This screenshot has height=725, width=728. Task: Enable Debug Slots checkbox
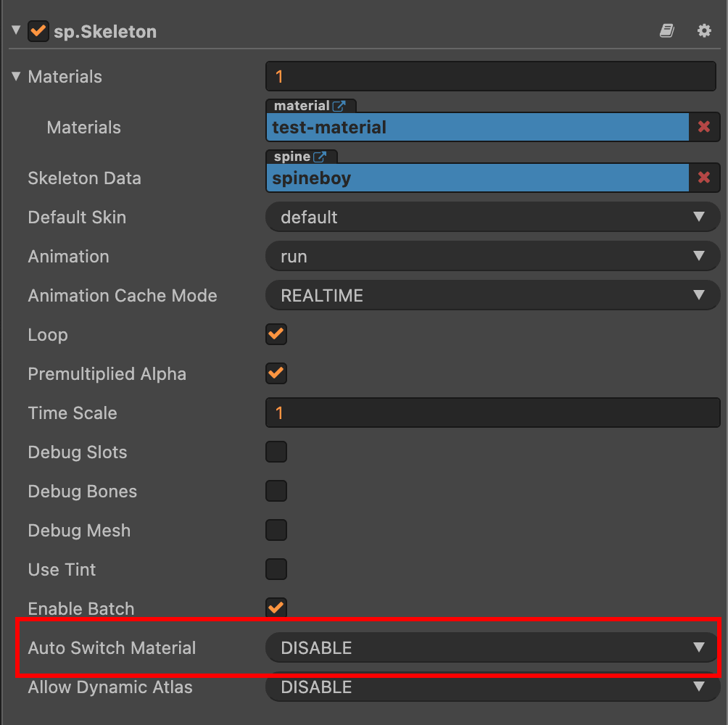(276, 452)
